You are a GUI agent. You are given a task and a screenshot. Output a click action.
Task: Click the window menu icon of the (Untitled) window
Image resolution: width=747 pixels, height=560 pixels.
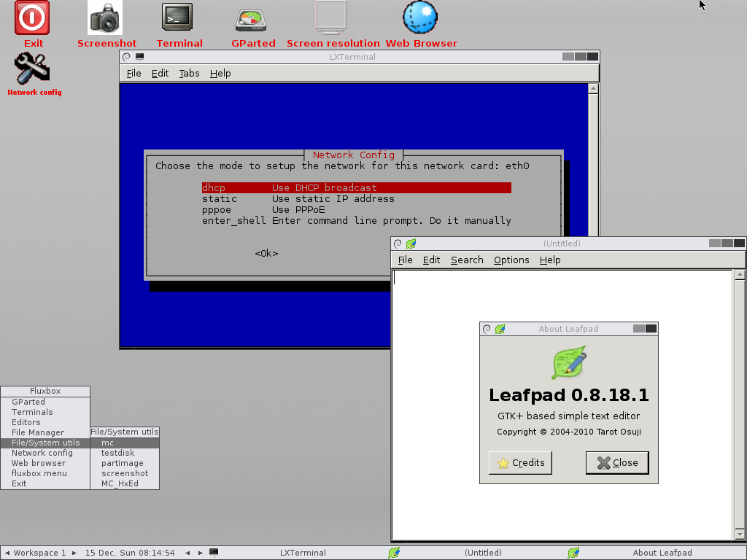pyautogui.click(x=398, y=244)
